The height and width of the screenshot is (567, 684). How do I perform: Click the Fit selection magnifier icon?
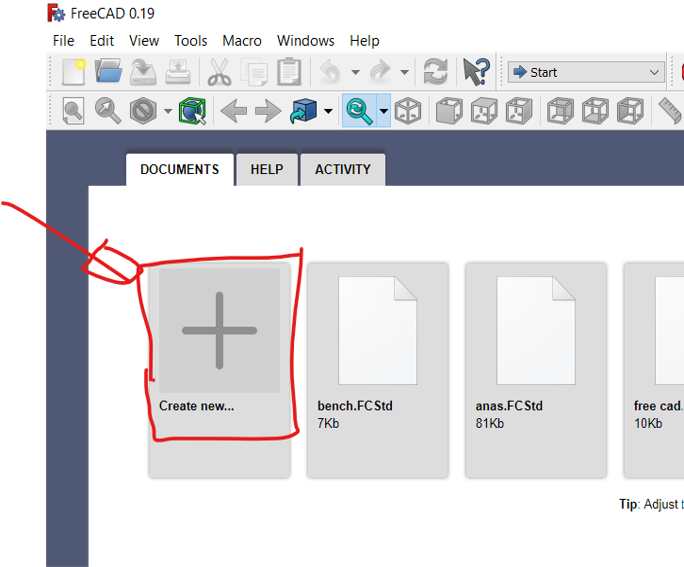coord(108,111)
